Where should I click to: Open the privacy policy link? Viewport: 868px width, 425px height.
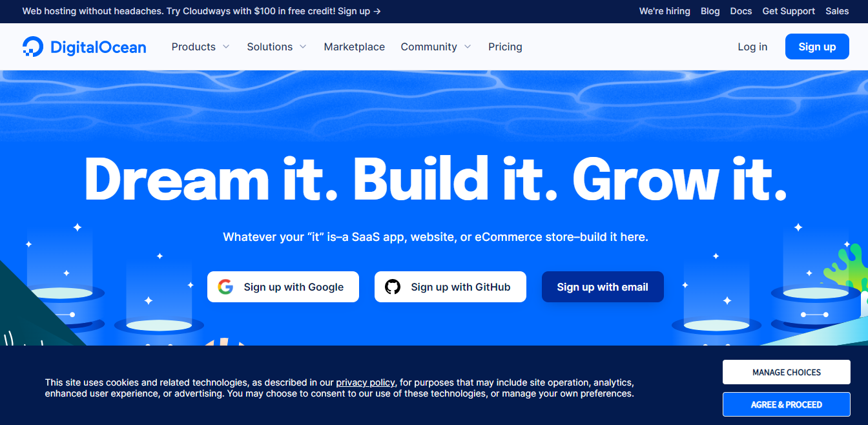[x=365, y=382]
